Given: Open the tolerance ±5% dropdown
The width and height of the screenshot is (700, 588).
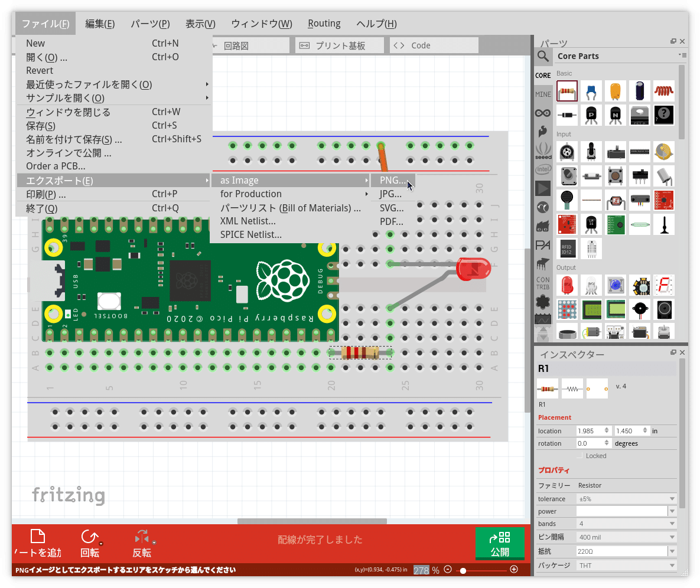Looking at the screenshot, I should (626, 499).
